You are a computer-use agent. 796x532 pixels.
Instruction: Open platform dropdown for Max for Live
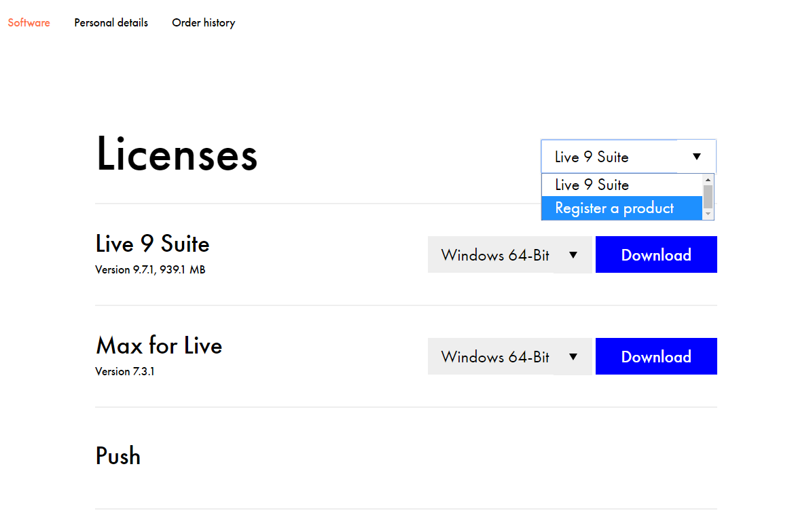(x=509, y=356)
